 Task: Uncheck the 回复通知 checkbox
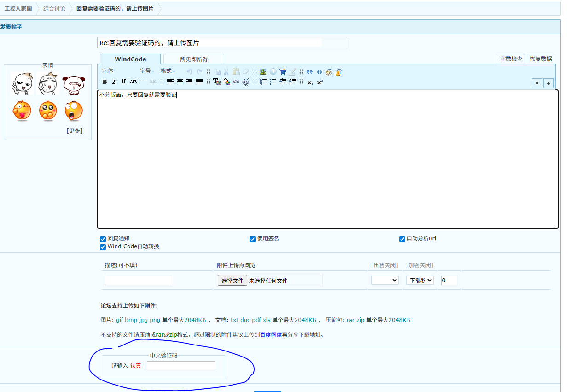[x=103, y=239]
